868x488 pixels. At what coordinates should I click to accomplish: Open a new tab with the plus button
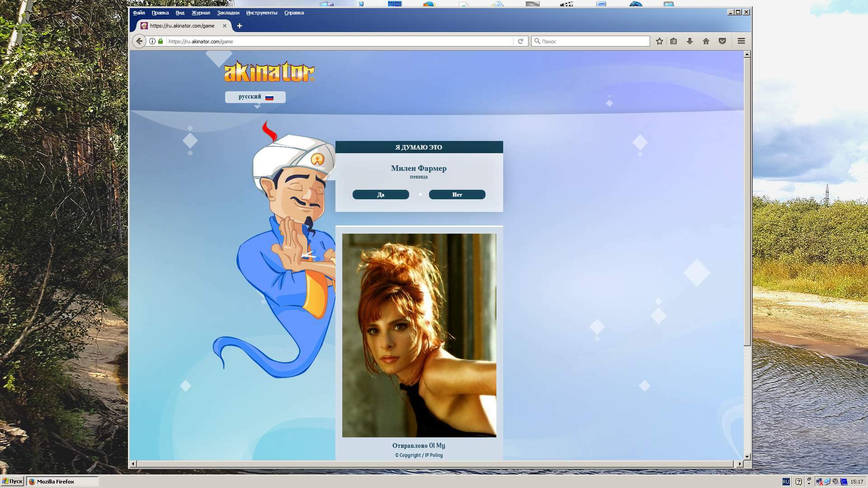point(240,26)
